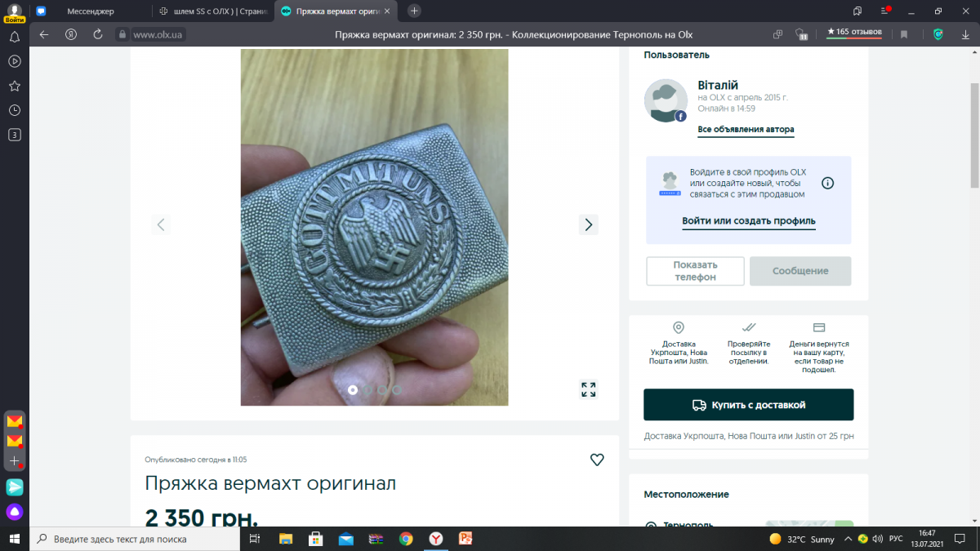Open File Explorer from taskbar
Image resolution: width=980 pixels, height=551 pixels.
tap(286, 539)
